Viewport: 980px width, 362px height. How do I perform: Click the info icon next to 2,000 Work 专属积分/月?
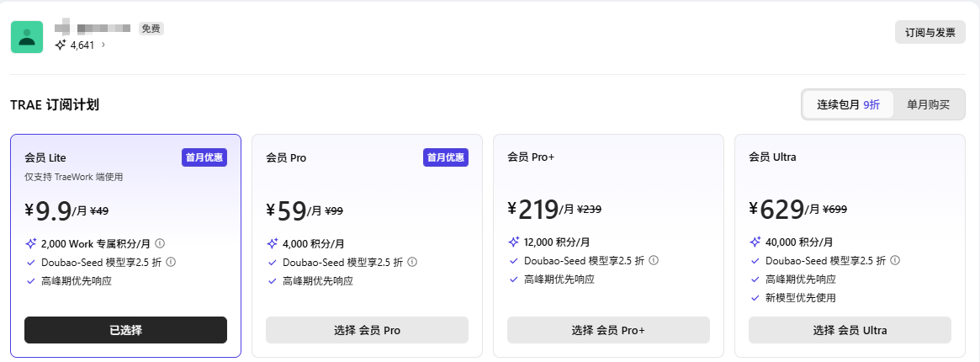[160, 243]
